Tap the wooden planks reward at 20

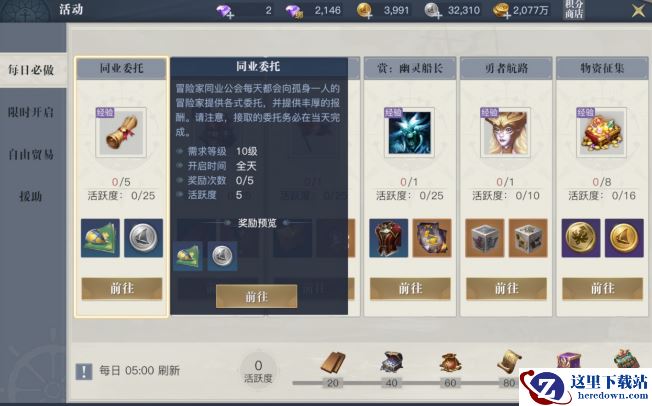pyautogui.click(x=333, y=362)
